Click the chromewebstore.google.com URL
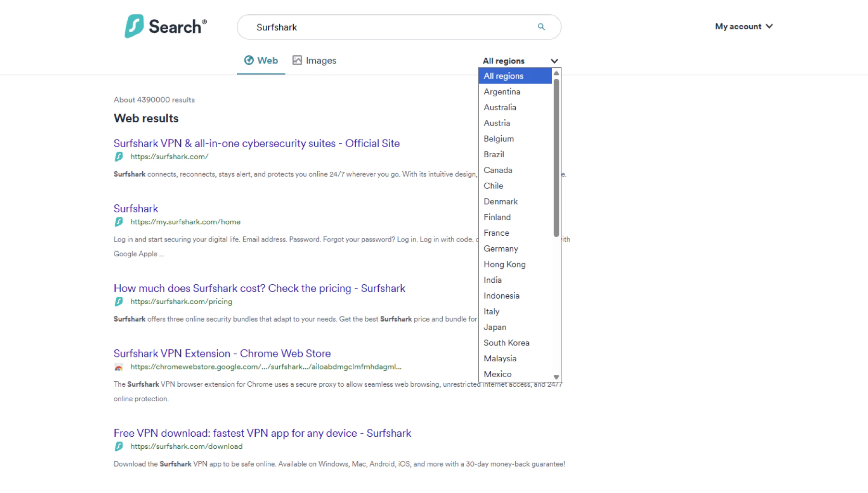868x493 pixels. (266, 367)
